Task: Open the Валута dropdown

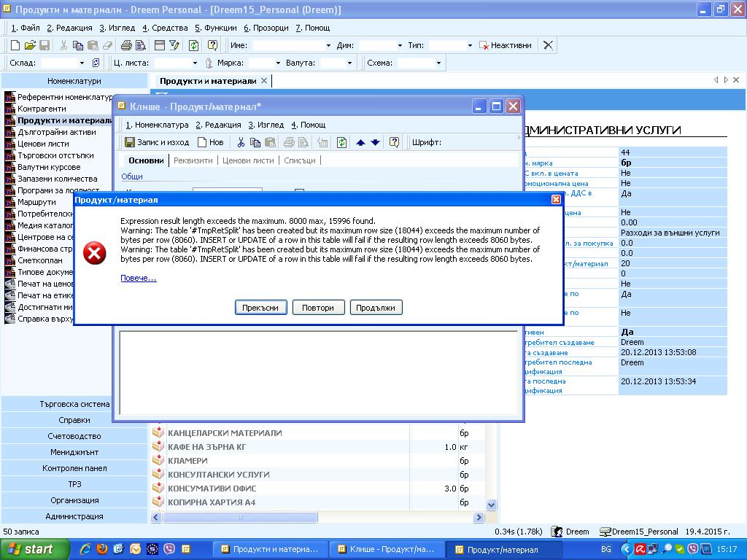Action: click(x=349, y=63)
